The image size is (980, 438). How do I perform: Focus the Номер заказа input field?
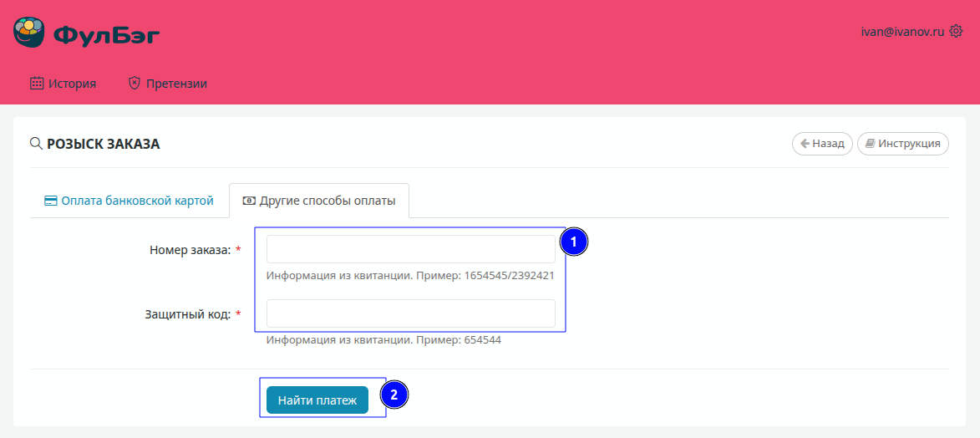click(410, 249)
